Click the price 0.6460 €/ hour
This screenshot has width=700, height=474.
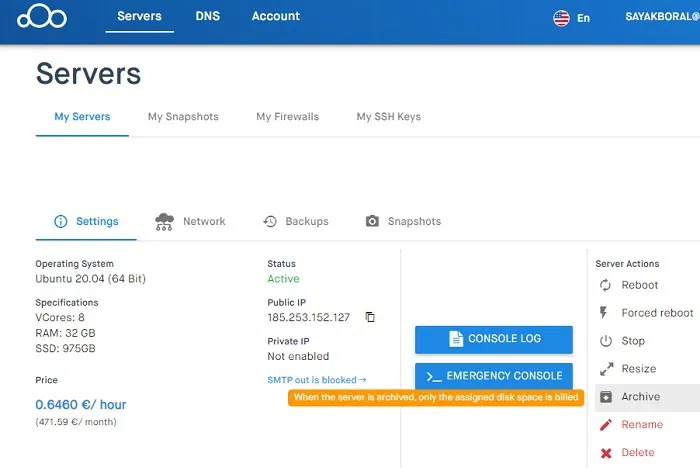[81, 404]
